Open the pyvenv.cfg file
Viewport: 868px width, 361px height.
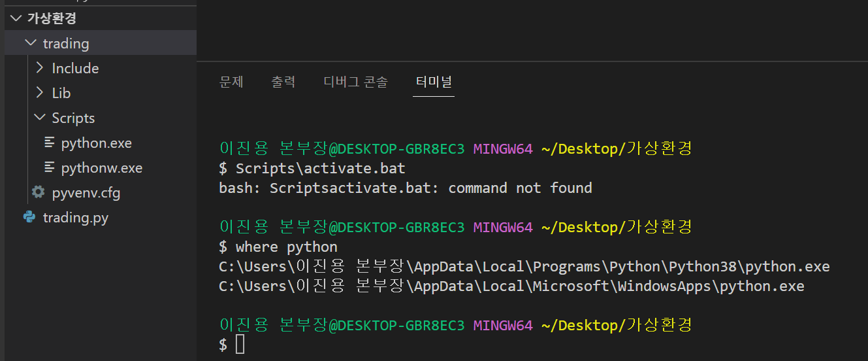click(86, 193)
